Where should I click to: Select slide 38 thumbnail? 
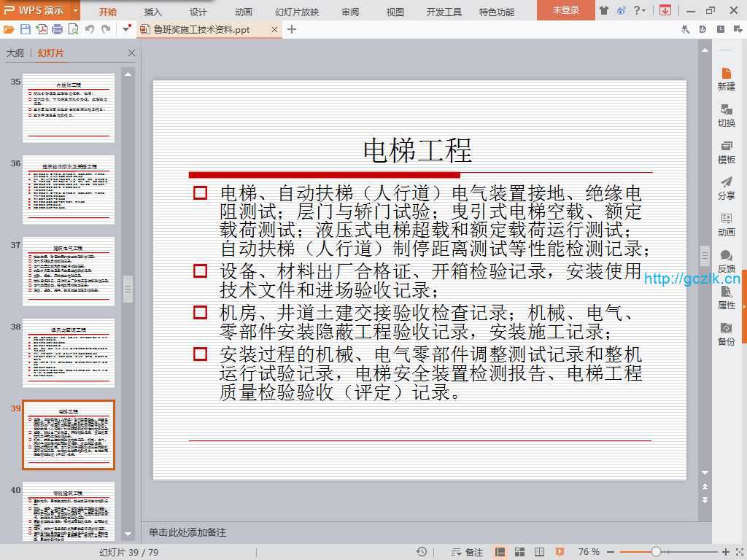[x=69, y=352]
